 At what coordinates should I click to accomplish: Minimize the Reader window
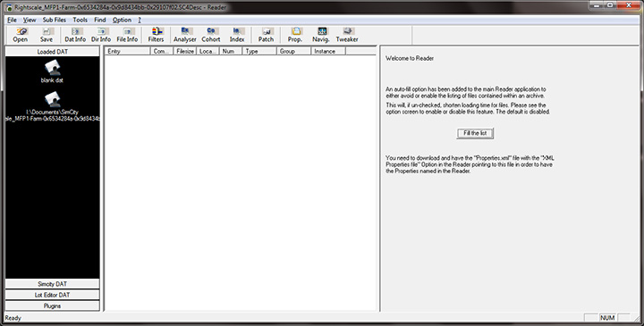(596, 5)
